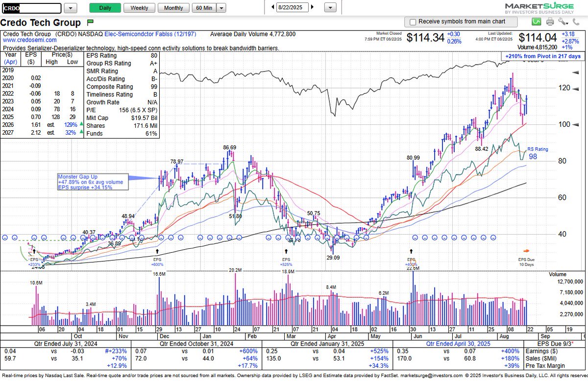Expand the wrench tool dropdown arrow
588x381 pixels.
coord(568,24)
